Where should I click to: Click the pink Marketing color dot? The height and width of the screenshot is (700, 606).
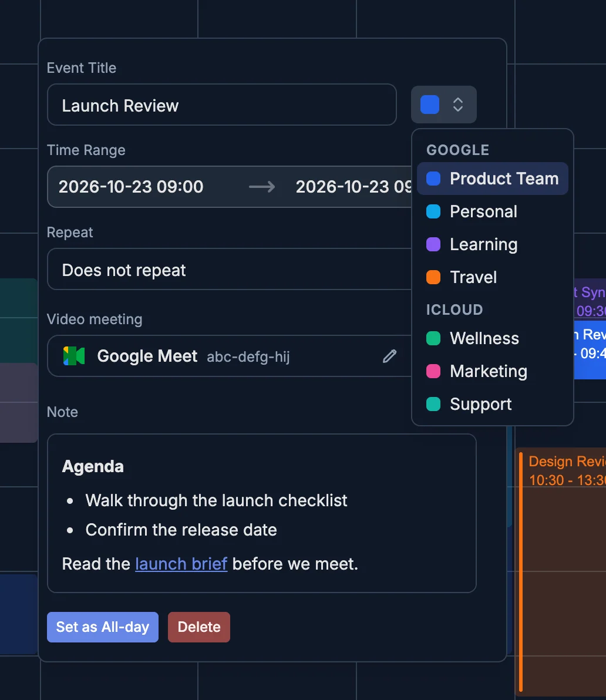(x=433, y=371)
